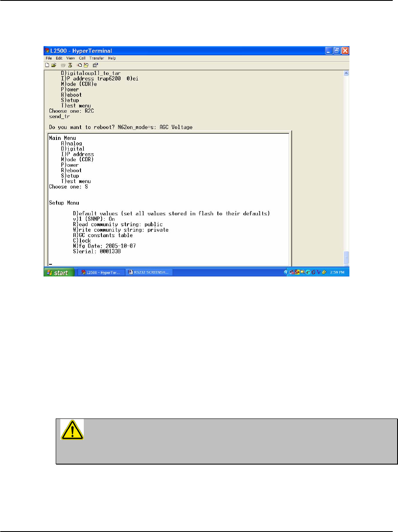The width and height of the screenshot is (398, 532).
Task: Open the Transfer menu
Action: click(x=97, y=58)
